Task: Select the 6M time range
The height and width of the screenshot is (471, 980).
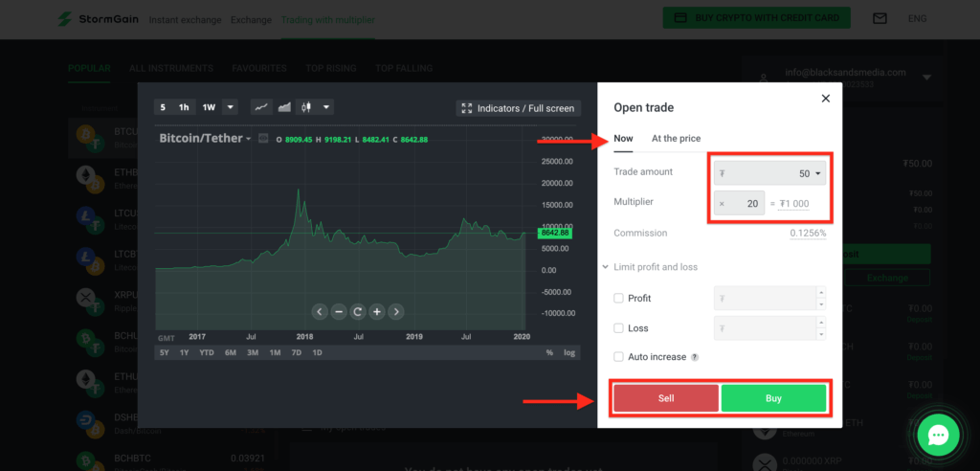Action: click(x=230, y=353)
